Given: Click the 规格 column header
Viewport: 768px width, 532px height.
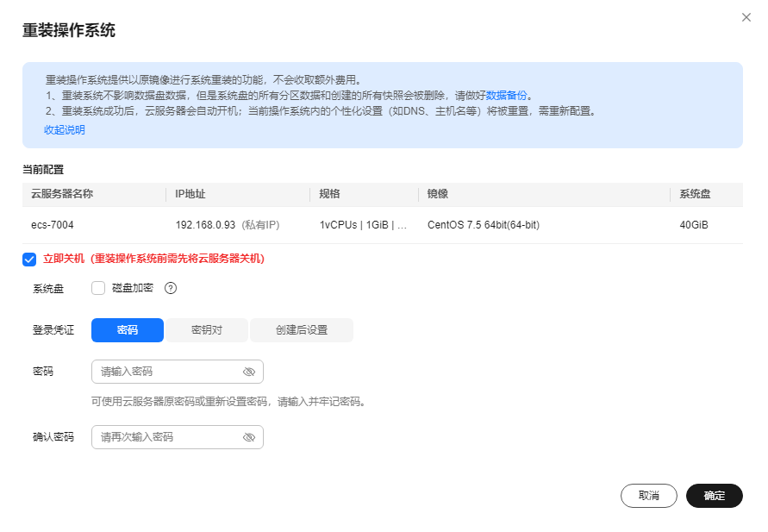Looking at the screenshot, I should coord(329,194).
